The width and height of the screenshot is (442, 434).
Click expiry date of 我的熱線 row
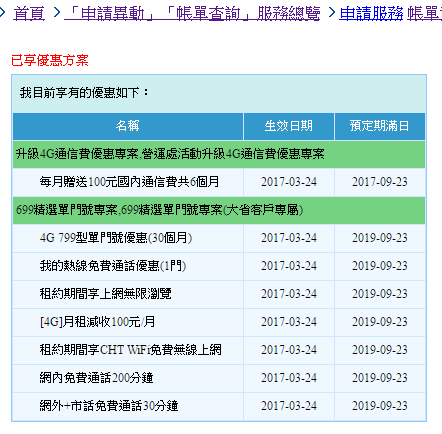[x=380, y=266]
